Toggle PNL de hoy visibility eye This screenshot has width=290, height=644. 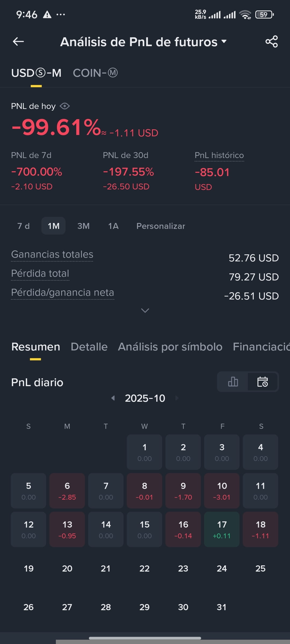tap(65, 106)
